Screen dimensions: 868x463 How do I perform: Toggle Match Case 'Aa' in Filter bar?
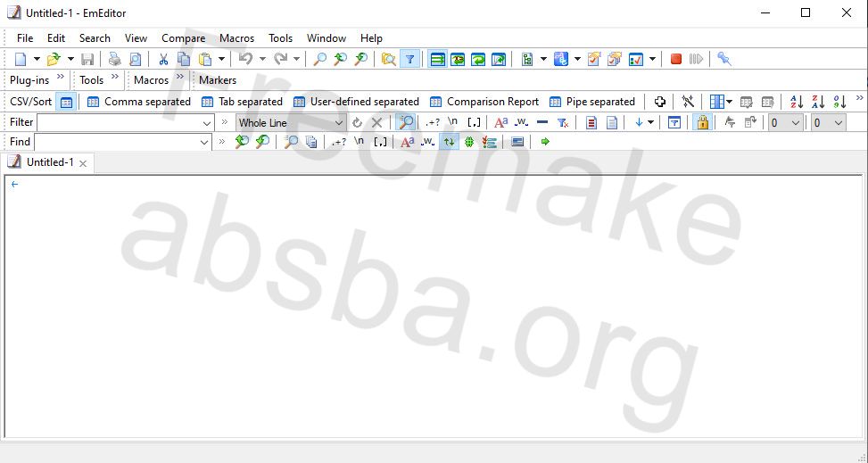coord(501,122)
